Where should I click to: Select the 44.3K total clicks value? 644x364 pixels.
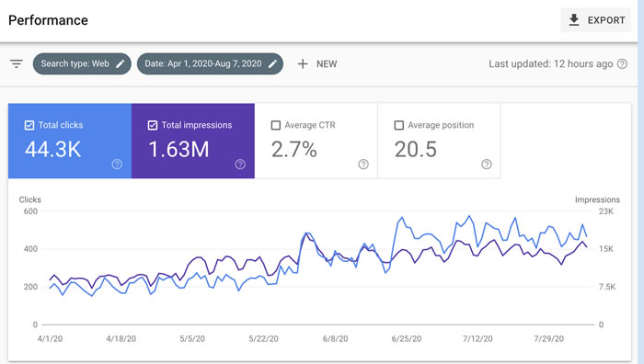pos(53,149)
